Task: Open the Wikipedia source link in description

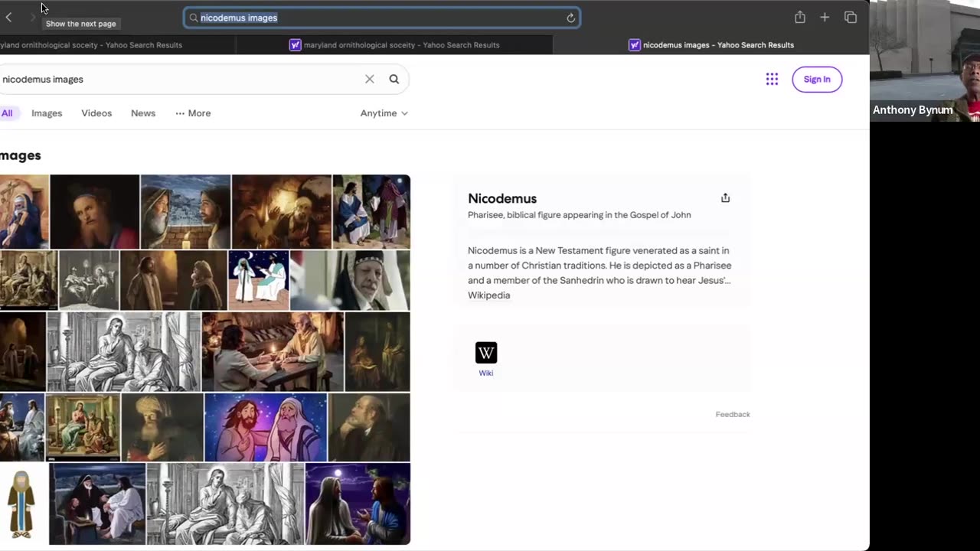Action: [488, 295]
